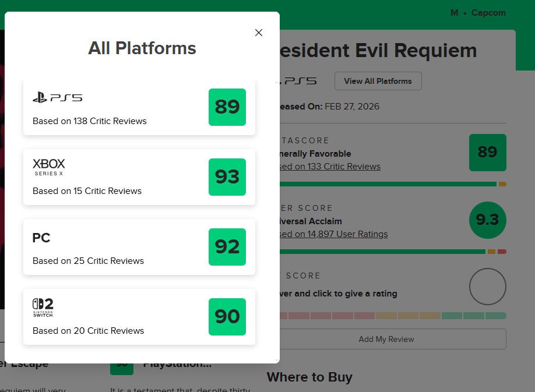Select the PC platform label
This screenshot has width=535, height=392.
click(41, 238)
